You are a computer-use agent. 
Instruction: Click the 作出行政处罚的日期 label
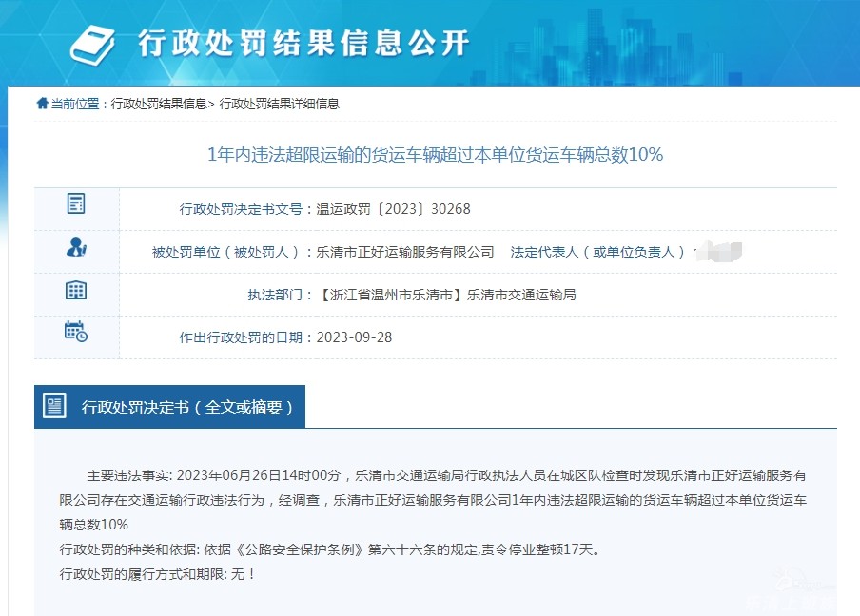point(241,337)
